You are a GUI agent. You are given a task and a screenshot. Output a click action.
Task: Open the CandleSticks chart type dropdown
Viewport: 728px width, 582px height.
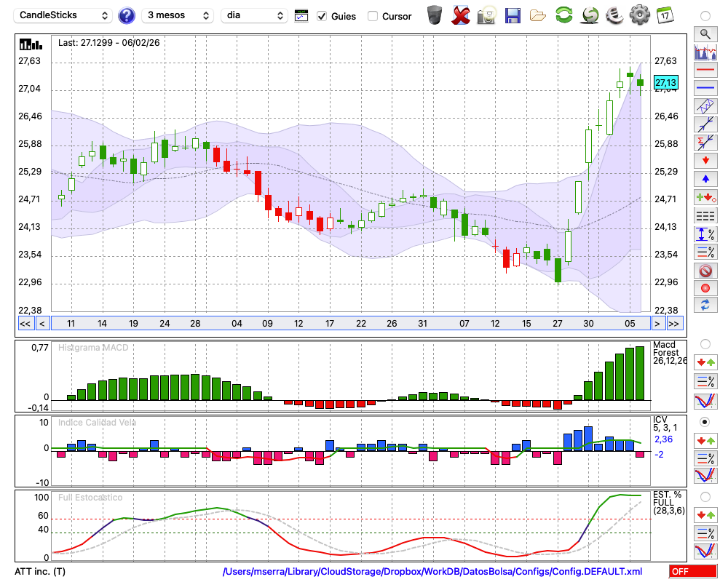pos(64,15)
